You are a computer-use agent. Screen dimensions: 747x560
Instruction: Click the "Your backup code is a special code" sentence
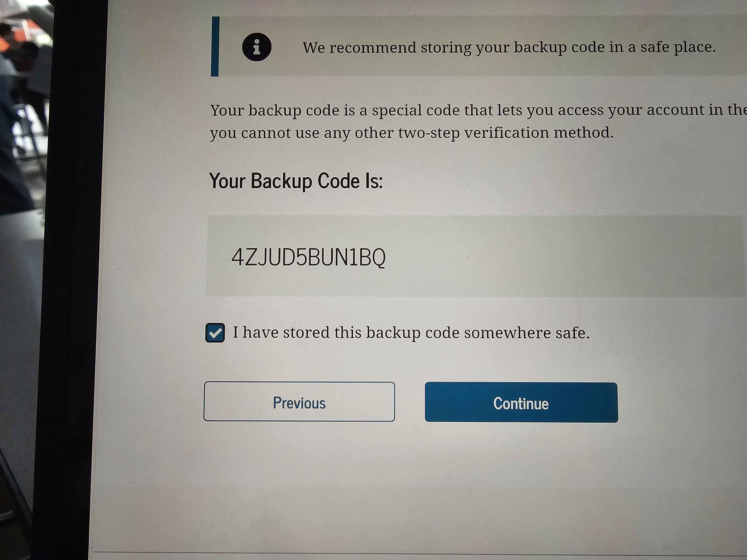[338, 110]
